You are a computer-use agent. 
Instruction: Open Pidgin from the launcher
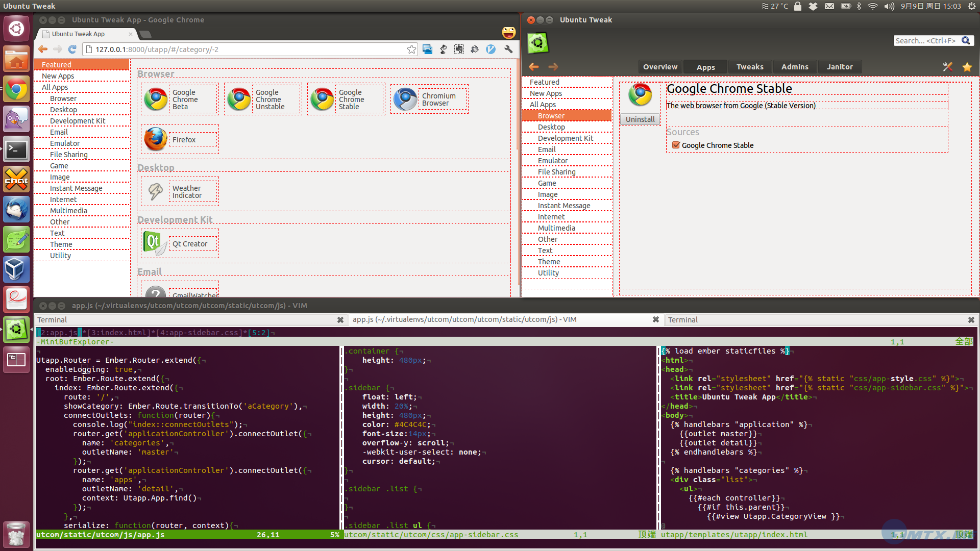coord(16,119)
